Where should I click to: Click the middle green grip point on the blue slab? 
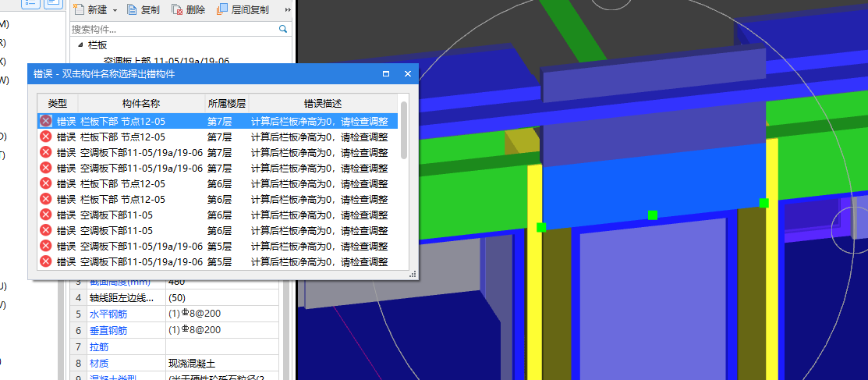pyautogui.click(x=653, y=215)
